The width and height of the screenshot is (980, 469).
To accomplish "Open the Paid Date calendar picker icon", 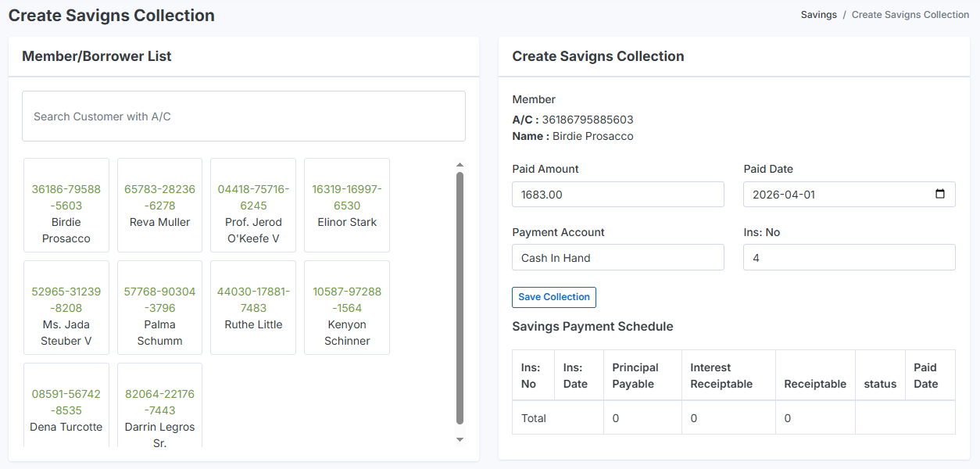I will (x=940, y=195).
